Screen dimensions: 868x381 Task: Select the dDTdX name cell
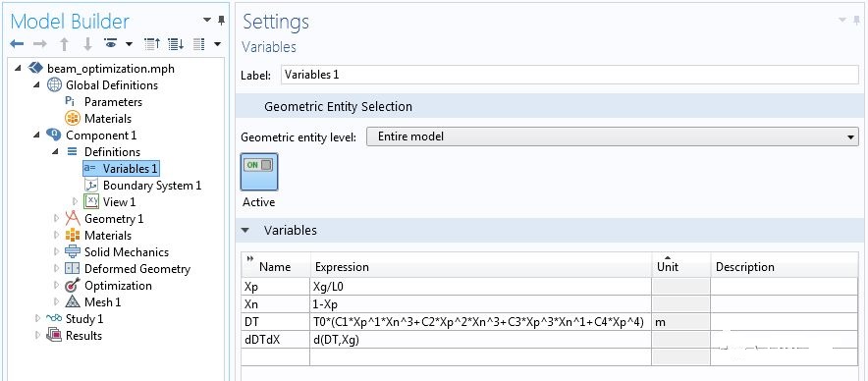(x=276, y=340)
